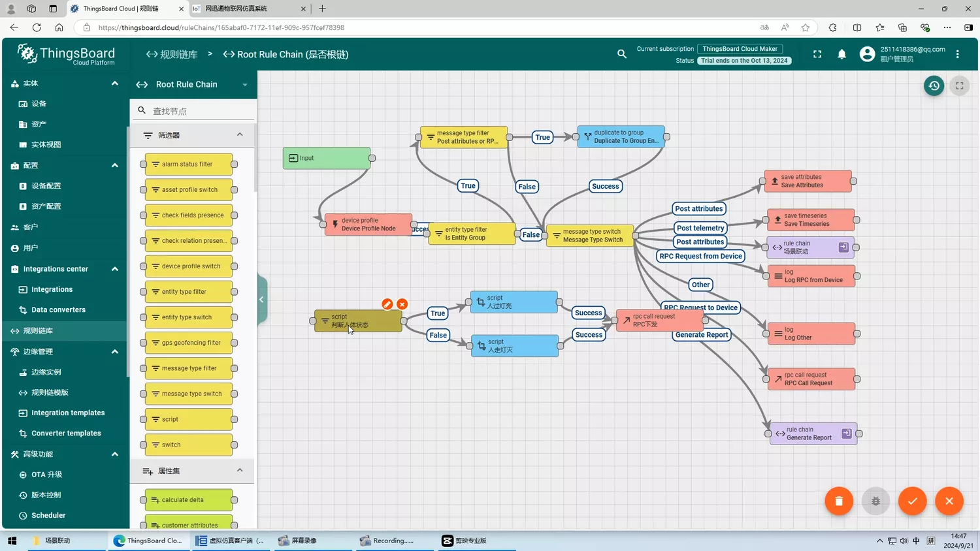Toggle fullscreen in the top header
Viewport: 980px width, 551px height.
click(x=817, y=54)
